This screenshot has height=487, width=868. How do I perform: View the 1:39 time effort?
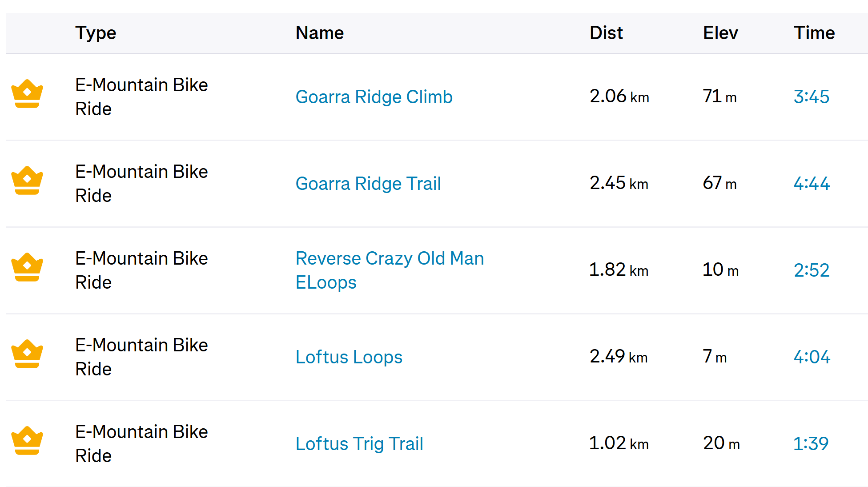tap(811, 444)
